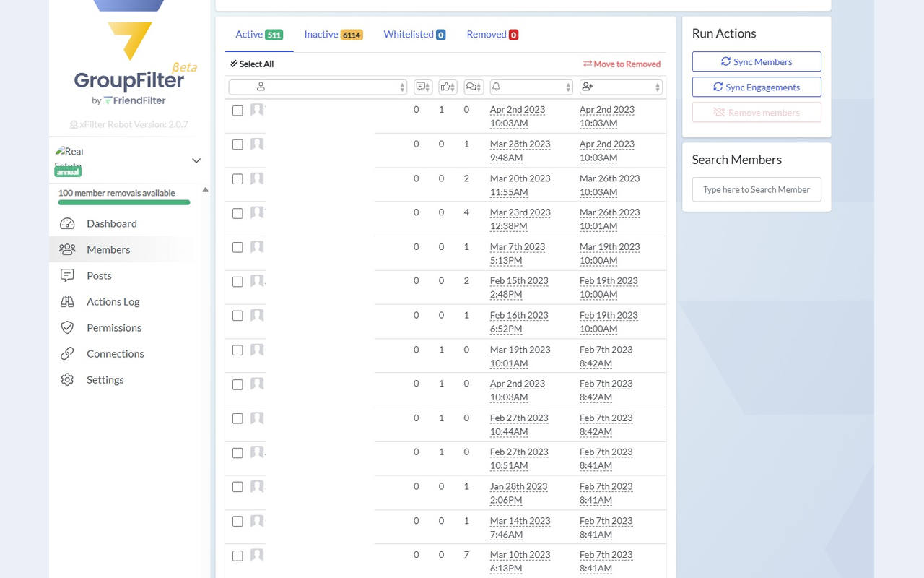Screen dimensions: 924x578
Task: Click the joined date user-plus icon
Action: pyautogui.click(x=587, y=87)
